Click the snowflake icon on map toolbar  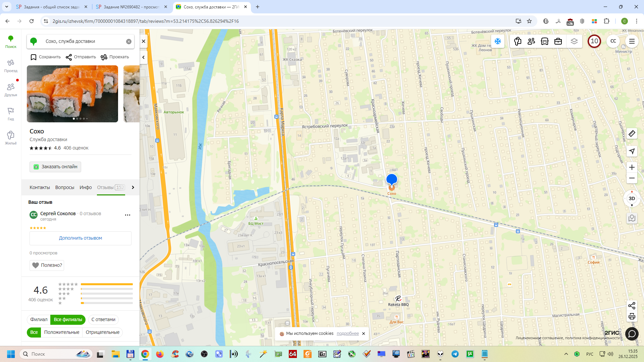pyautogui.click(x=498, y=41)
